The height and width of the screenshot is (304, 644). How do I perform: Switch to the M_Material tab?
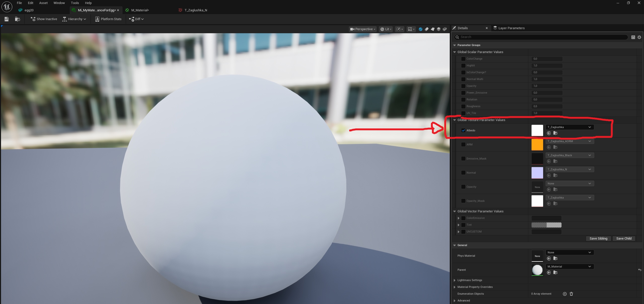tap(140, 10)
